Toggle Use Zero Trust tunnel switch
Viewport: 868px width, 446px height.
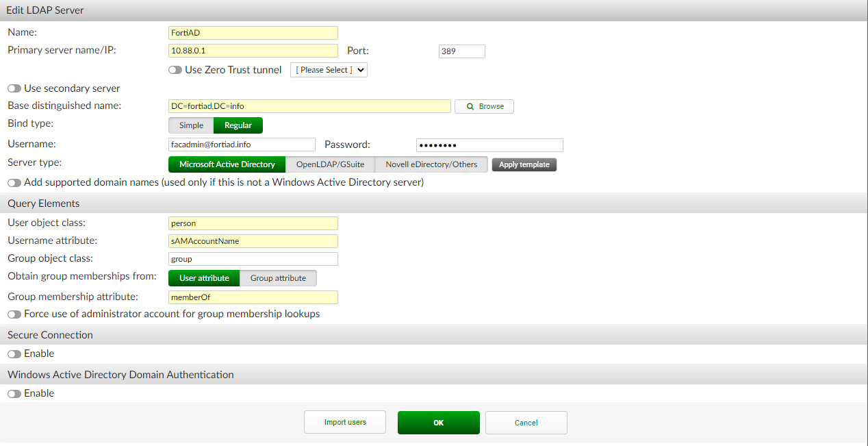click(x=175, y=70)
